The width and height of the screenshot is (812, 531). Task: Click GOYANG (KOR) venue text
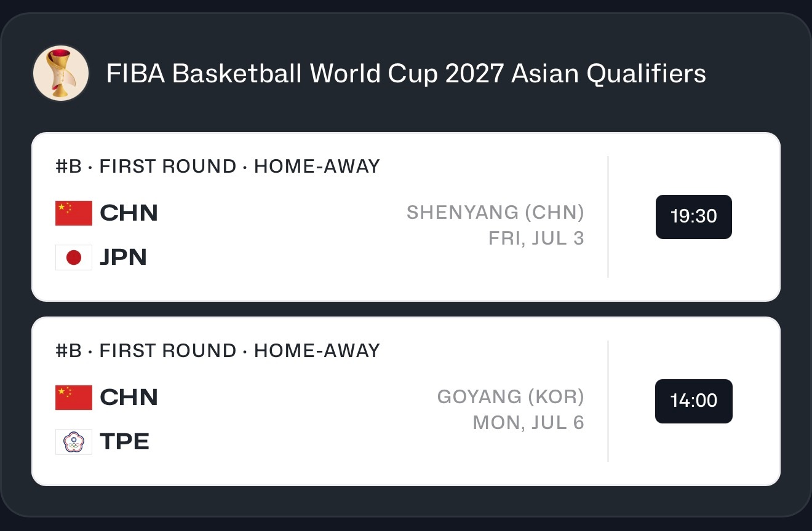click(x=511, y=397)
